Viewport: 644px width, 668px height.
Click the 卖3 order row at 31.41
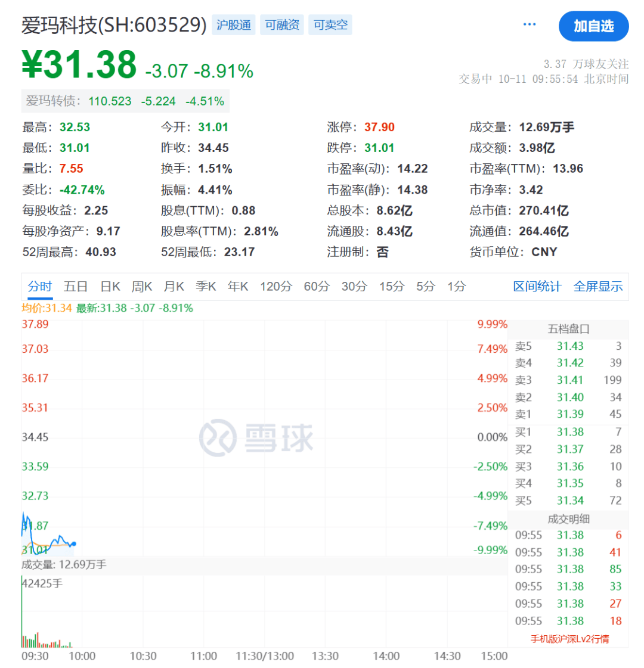tap(568, 380)
